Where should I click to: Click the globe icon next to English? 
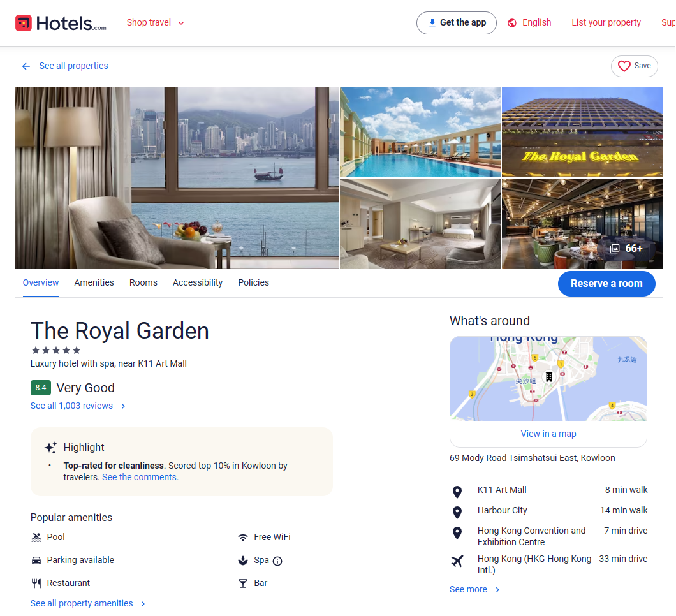pos(511,23)
